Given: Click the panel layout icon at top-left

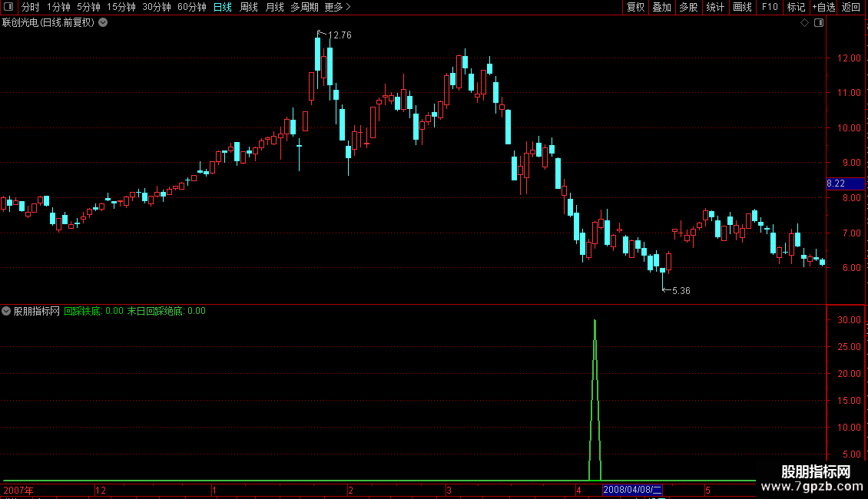Looking at the screenshot, I should click(x=8, y=7).
